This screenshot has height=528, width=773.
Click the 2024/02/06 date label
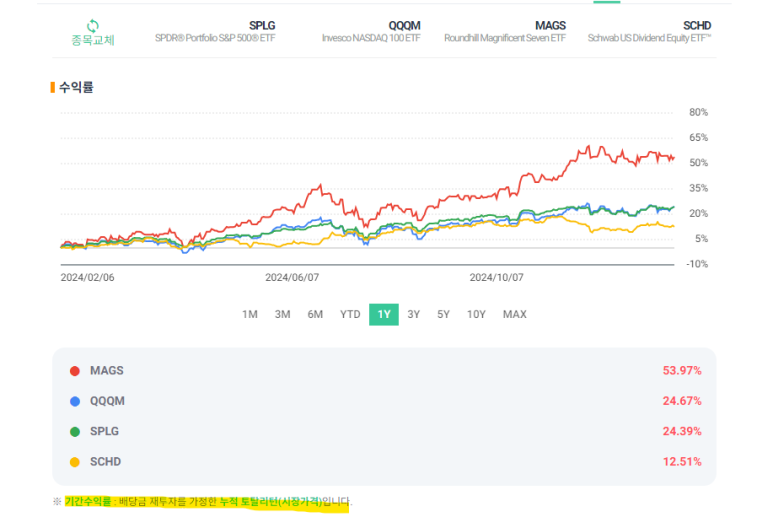[87, 278]
